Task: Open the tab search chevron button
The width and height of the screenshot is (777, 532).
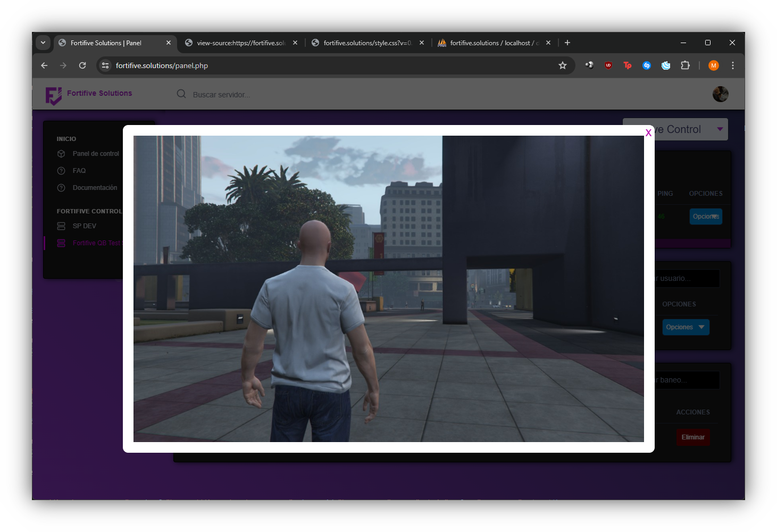Action: pos(43,43)
